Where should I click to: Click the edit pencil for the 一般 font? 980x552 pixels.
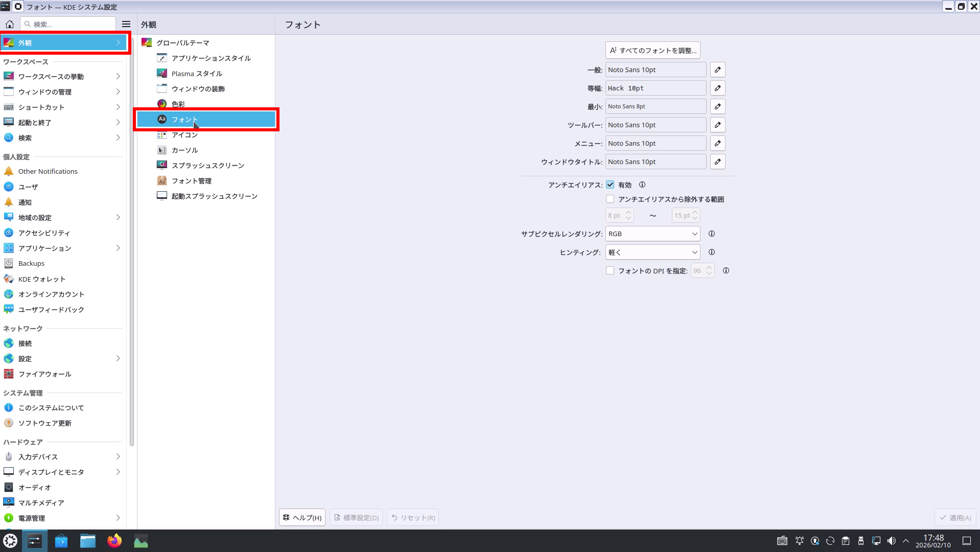(x=717, y=70)
